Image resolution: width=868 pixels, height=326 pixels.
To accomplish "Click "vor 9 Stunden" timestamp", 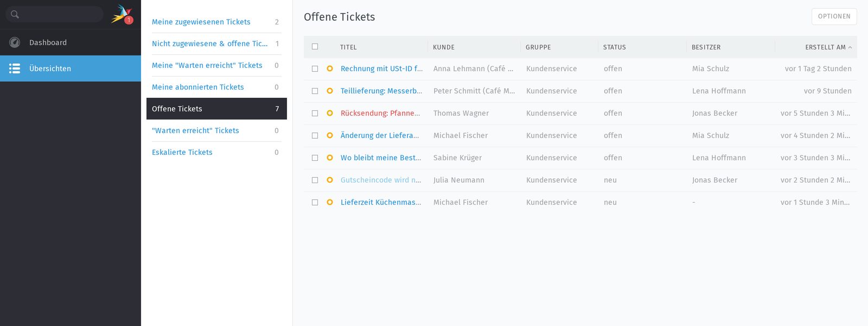I will coord(828,91).
